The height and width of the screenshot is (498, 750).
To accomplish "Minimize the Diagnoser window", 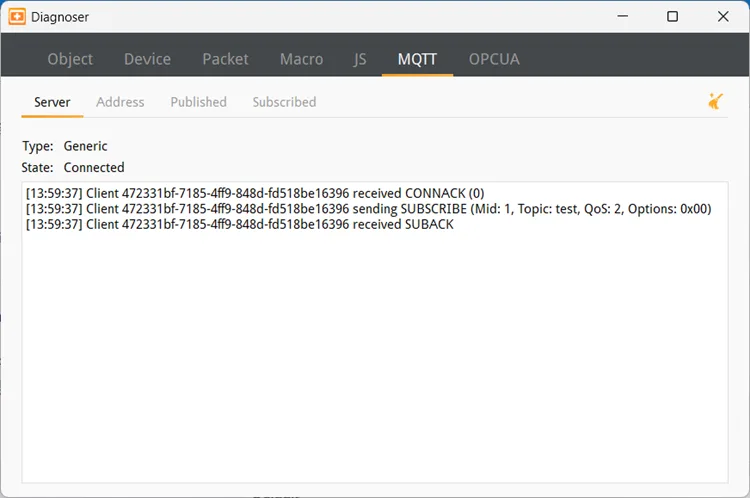I will point(622,16).
